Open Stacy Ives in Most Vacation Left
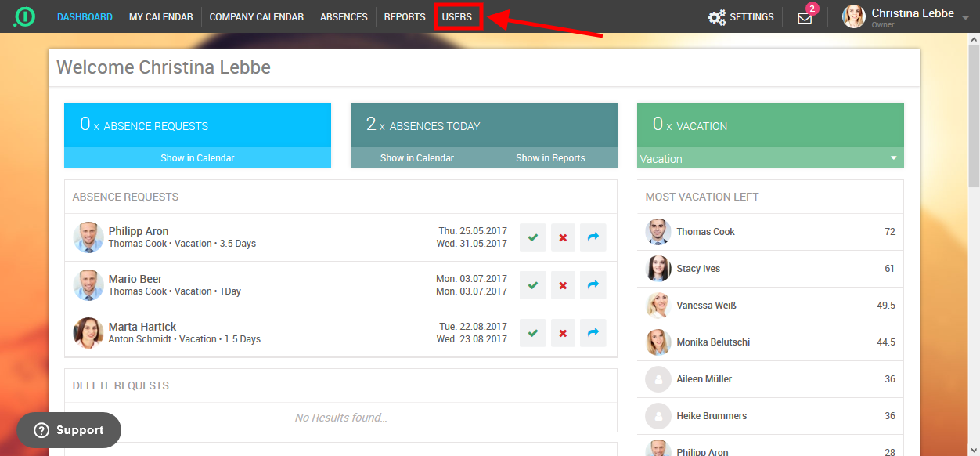Image resolution: width=980 pixels, height=456 pixels. click(x=698, y=269)
